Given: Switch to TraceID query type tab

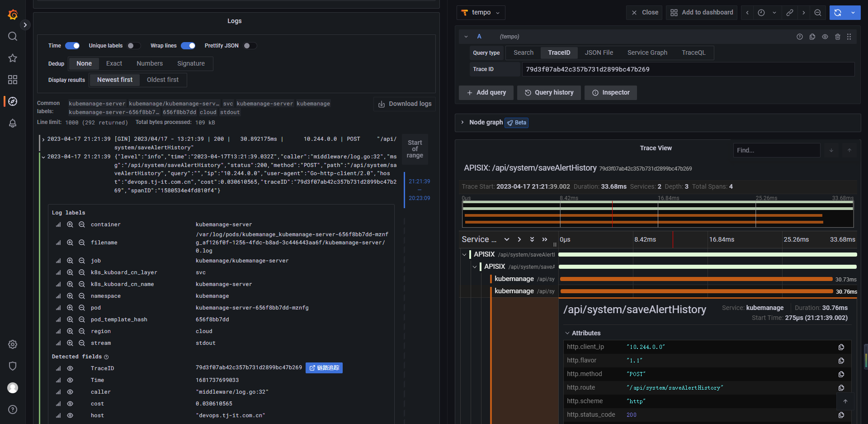Looking at the screenshot, I should tap(559, 53).
